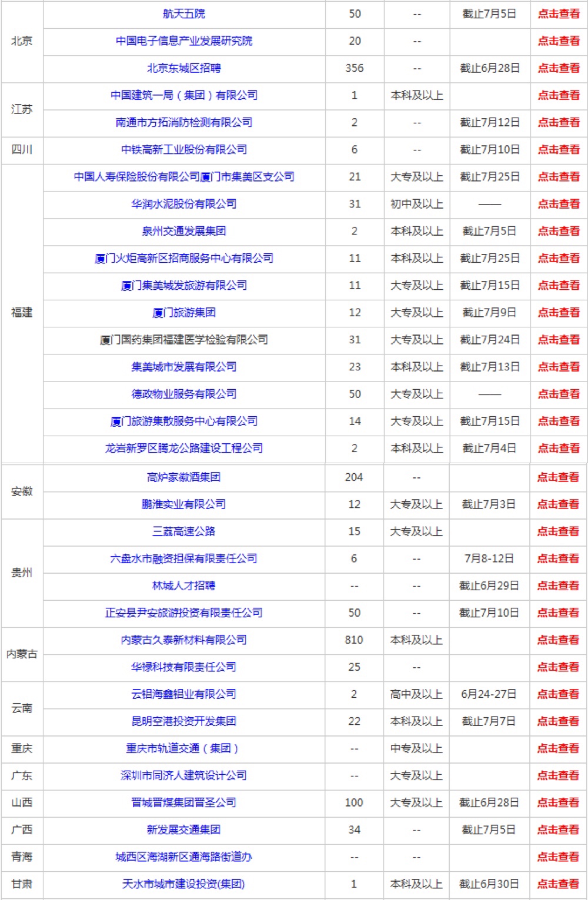Viewport: 588px width, 900px height.
Task: Open the 北京东城区招聘 link
Action: pyautogui.click(x=184, y=68)
